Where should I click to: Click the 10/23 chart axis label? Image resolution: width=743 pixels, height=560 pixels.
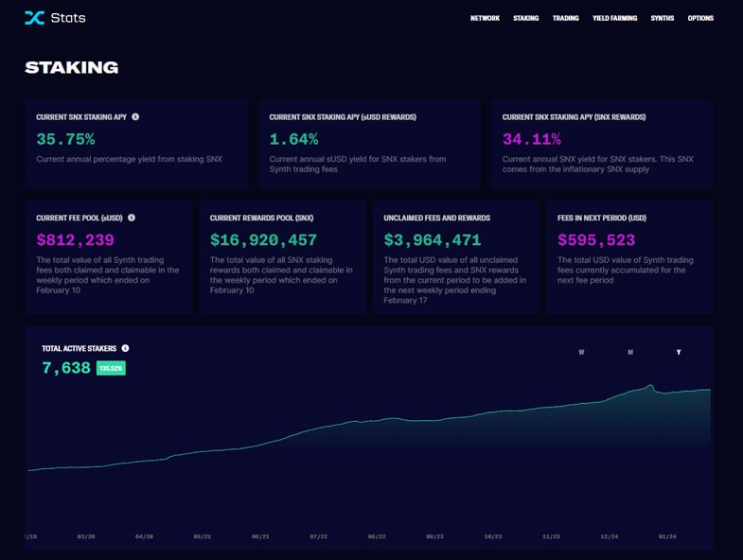[493, 536]
